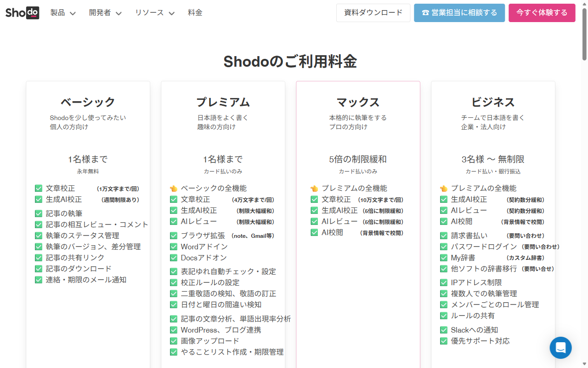The image size is (588, 368).
Task: Click the 3名様 〜 無制限 text
Action: click(x=493, y=160)
